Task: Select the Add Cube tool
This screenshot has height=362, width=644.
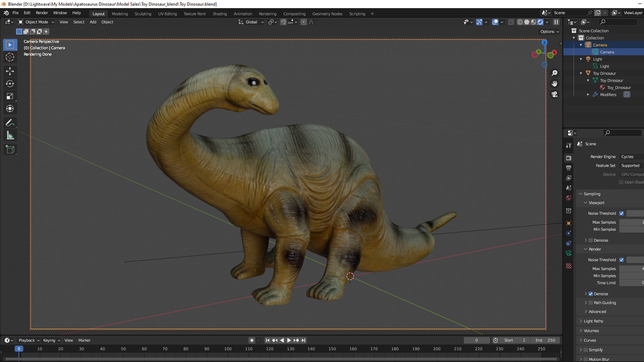Action: click(x=10, y=149)
